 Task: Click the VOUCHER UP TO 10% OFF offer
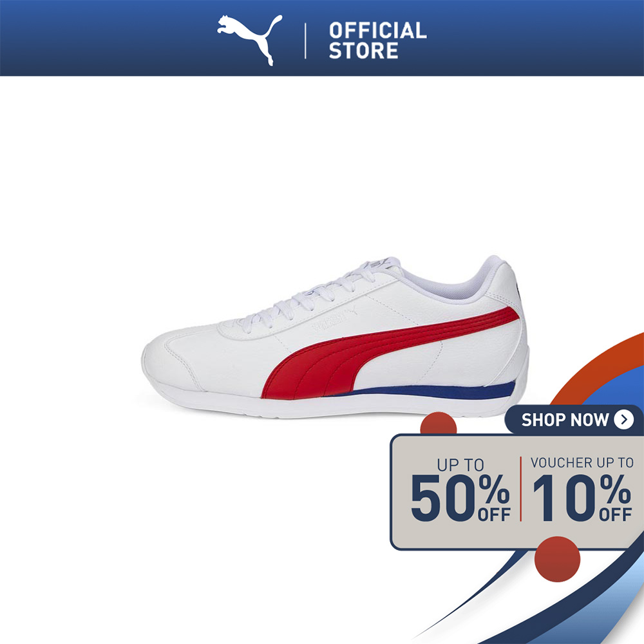click(582, 489)
